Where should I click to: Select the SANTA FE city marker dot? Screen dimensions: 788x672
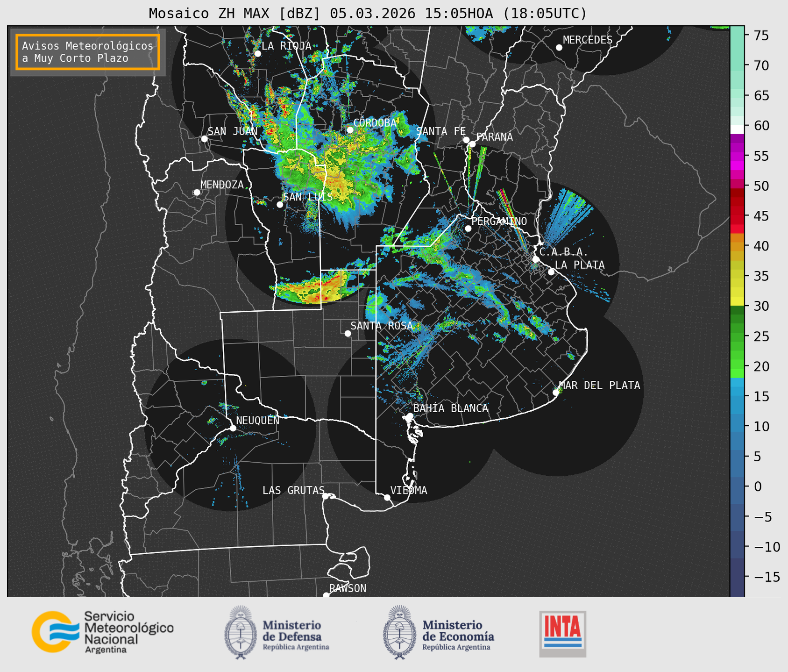466,140
